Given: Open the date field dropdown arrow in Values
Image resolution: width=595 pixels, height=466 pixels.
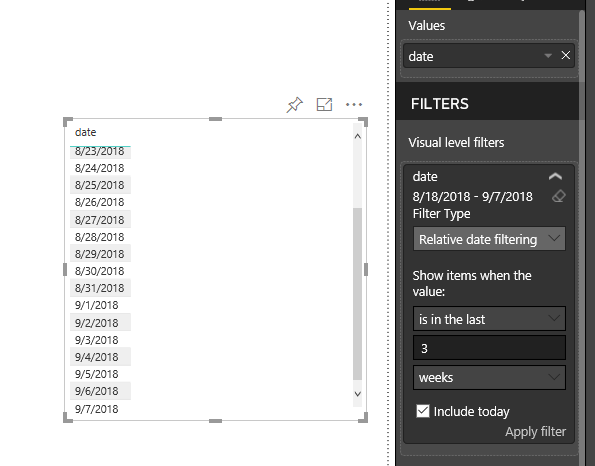Looking at the screenshot, I should pyautogui.click(x=548, y=56).
